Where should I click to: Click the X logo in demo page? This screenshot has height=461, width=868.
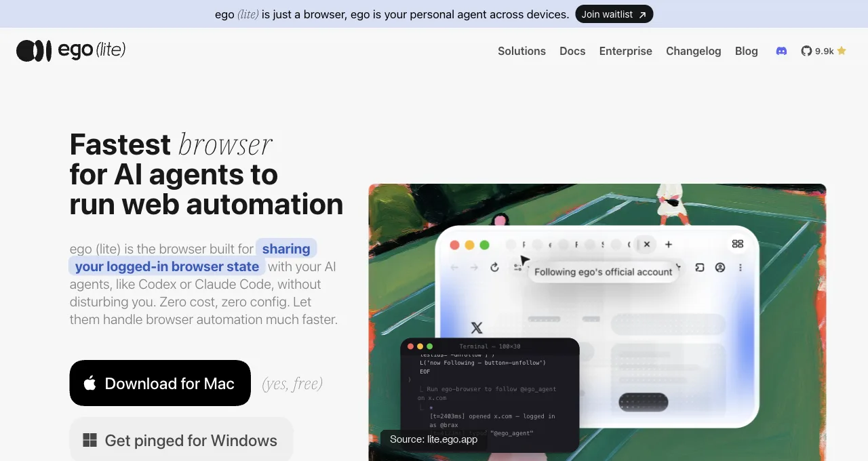point(477,328)
